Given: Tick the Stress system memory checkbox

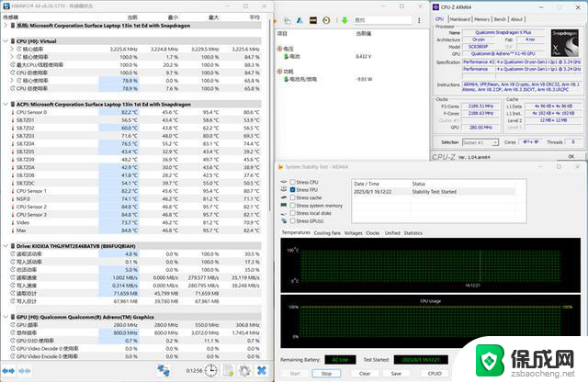Looking at the screenshot, I should [292, 206].
